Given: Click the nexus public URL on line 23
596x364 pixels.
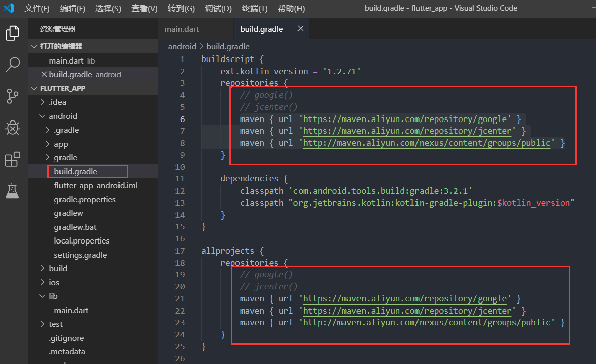Looking at the screenshot, I should 427,322.
